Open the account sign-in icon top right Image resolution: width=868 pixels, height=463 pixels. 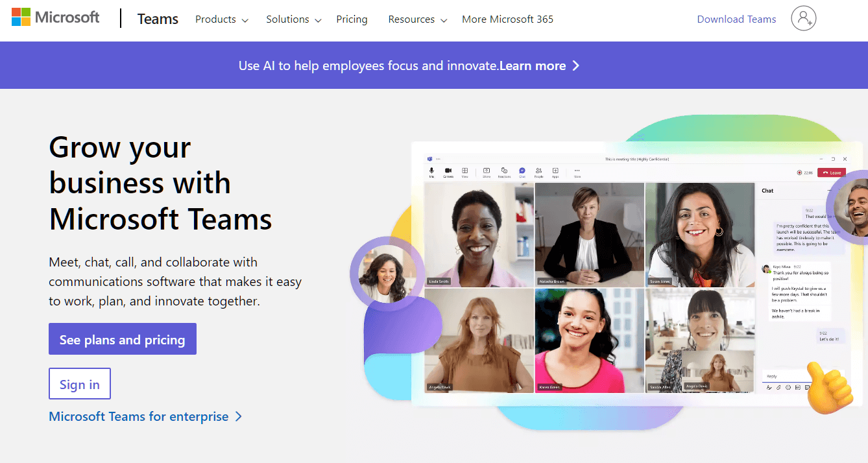click(804, 19)
